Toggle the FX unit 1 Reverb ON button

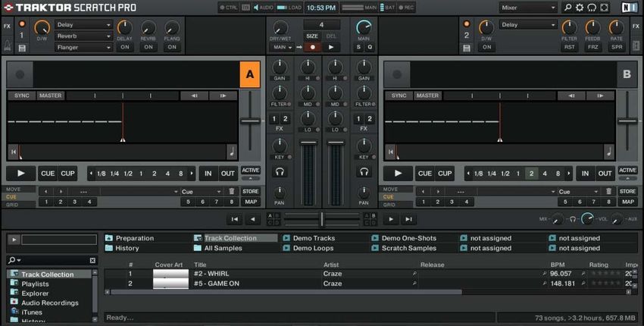pyautogui.click(x=148, y=47)
